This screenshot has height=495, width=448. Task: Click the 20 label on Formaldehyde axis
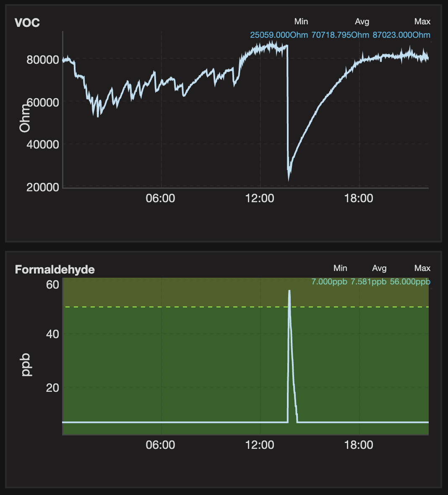coord(52,388)
